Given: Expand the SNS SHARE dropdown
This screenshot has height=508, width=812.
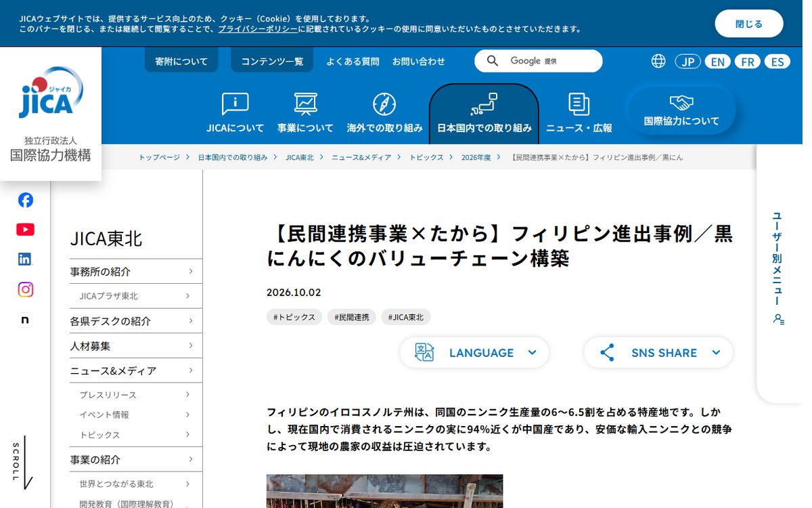Looking at the screenshot, I should [x=658, y=352].
